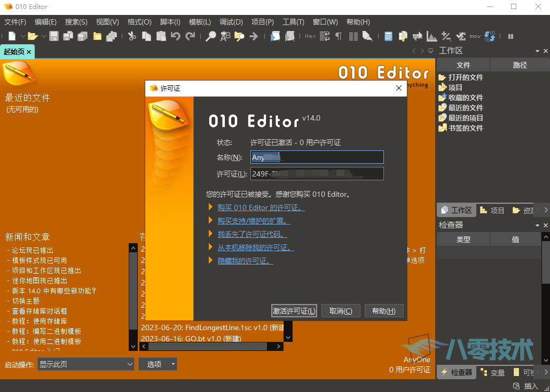550x392 pixels.
Task: Open the 选项 dropdown button
Action: tap(158, 364)
